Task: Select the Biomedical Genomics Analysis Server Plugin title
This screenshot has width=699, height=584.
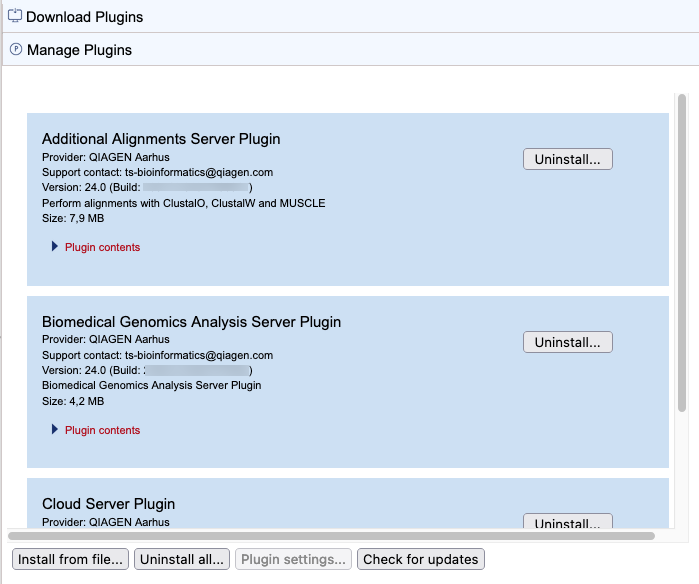Action: pos(191,322)
